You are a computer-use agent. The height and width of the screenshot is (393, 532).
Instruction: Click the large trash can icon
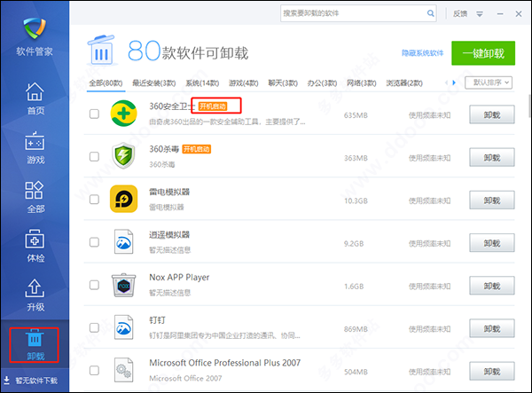(101, 51)
